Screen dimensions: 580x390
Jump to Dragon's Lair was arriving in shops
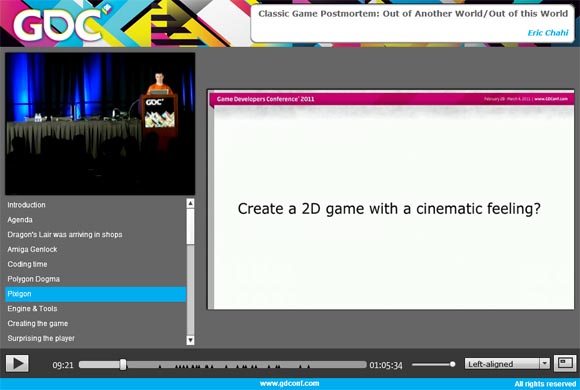tap(65, 235)
